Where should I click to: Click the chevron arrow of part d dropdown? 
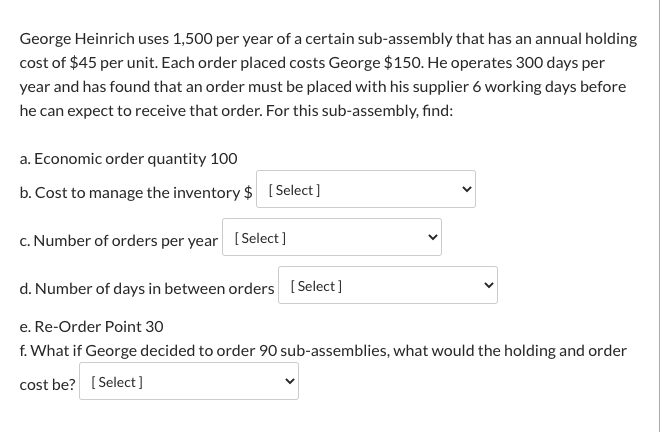(489, 285)
